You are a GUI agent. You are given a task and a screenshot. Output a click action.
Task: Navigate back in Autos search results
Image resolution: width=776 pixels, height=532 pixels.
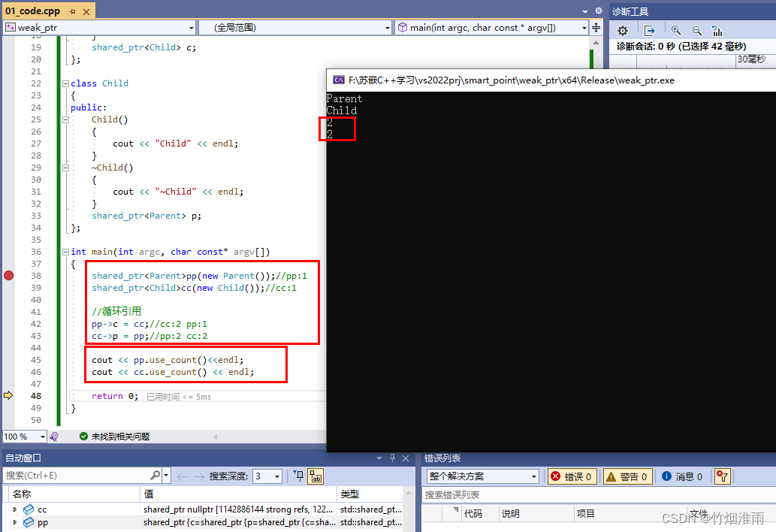[182, 476]
